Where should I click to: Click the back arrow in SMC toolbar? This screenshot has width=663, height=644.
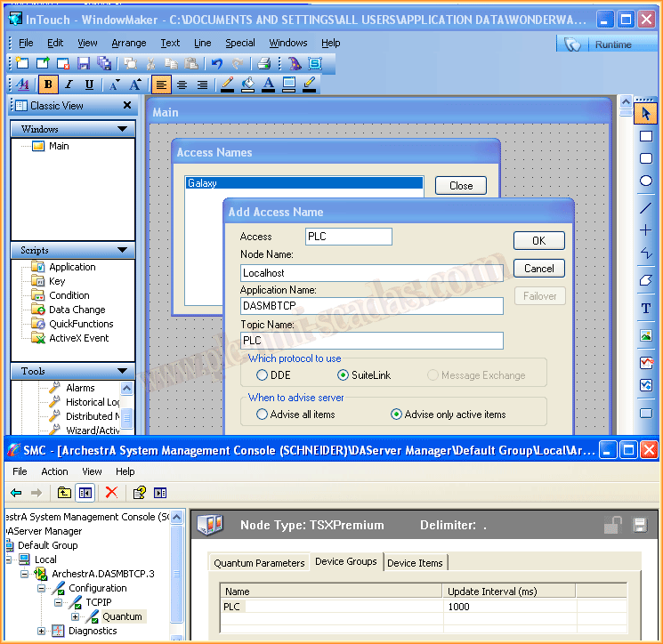(x=16, y=492)
